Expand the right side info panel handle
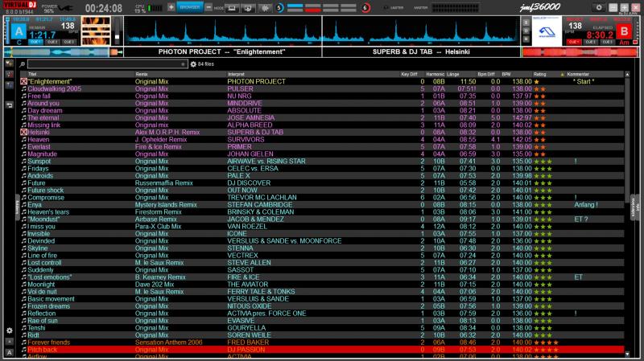Image resolution: width=644 pixels, height=361 pixels. [634, 205]
